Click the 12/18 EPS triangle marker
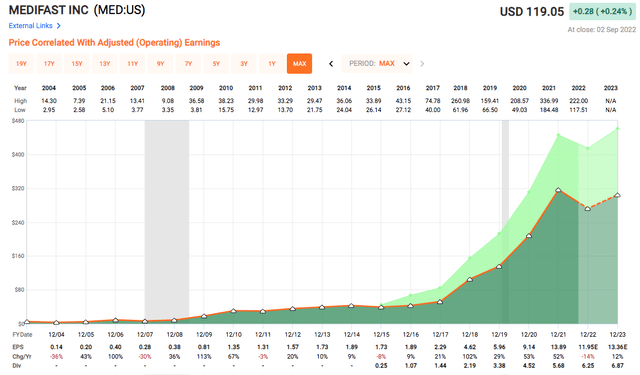This screenshot has height=375, width=640. click(470, 280)
